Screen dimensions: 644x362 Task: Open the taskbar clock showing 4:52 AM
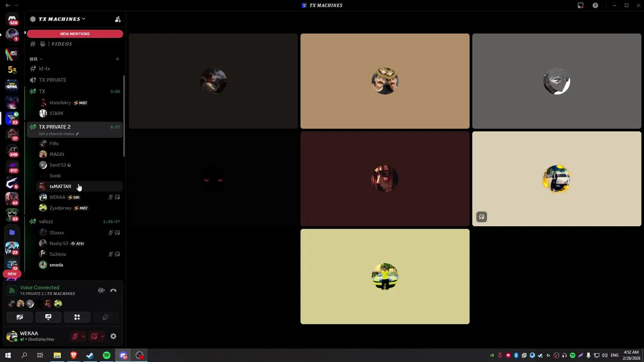pyautogui.click(x=631, y=355)
